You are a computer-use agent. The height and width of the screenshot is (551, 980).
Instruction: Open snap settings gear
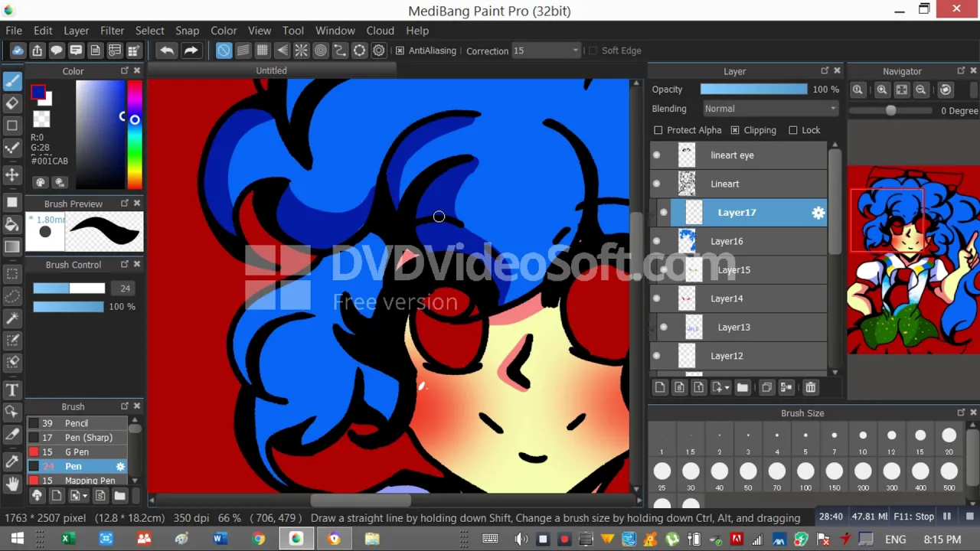tap(379, 51)
